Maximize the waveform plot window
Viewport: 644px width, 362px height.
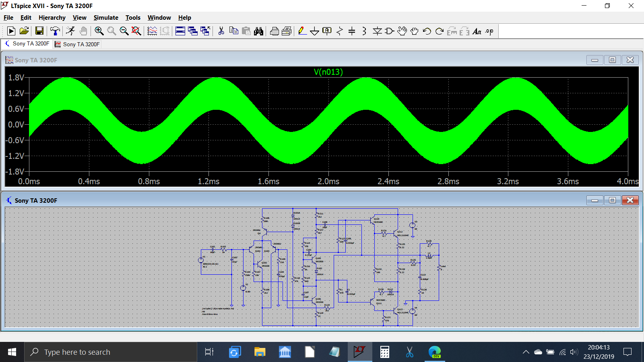tap(612, 60)
